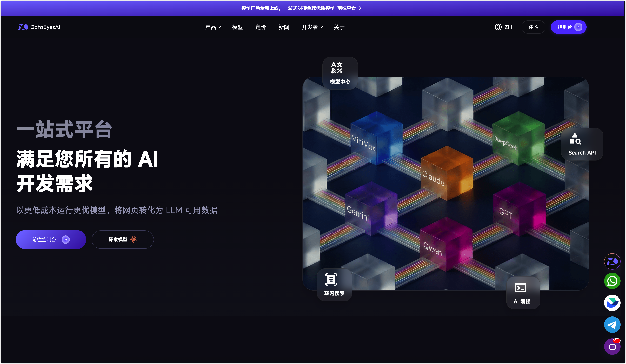Switch language via ZH selector
Viewport: 626px width, 364px height.
[503, 27]
